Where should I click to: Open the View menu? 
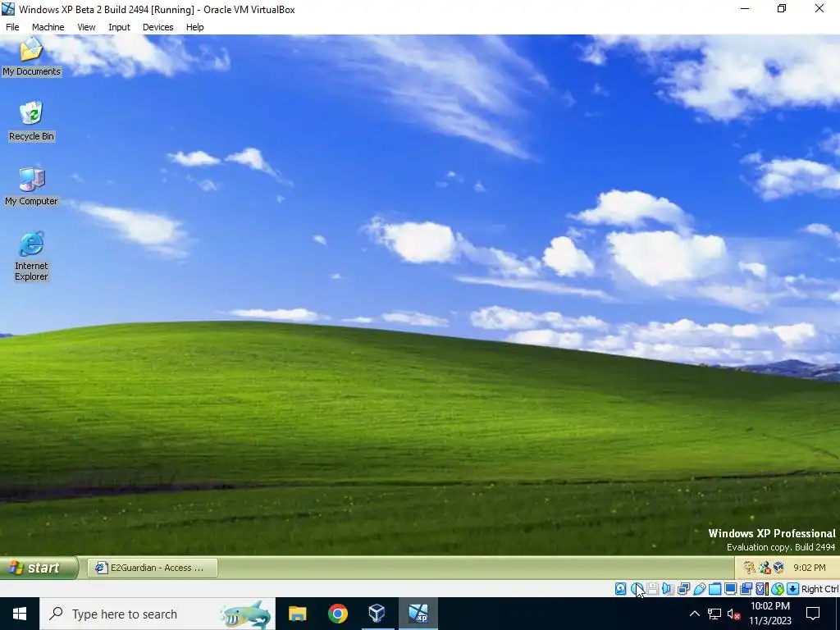coord(86,27)
